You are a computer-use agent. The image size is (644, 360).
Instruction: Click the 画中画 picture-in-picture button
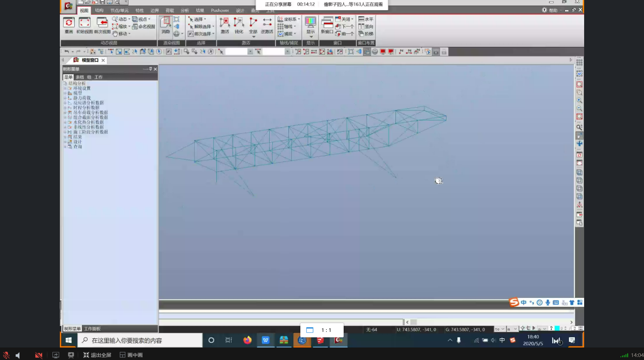click(x=131, y=355)
